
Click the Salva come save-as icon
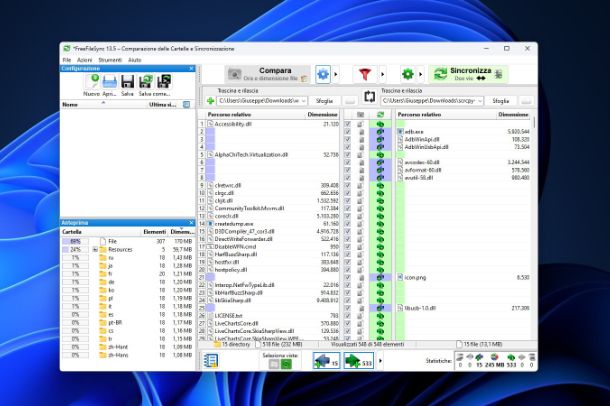coord(146,82)
